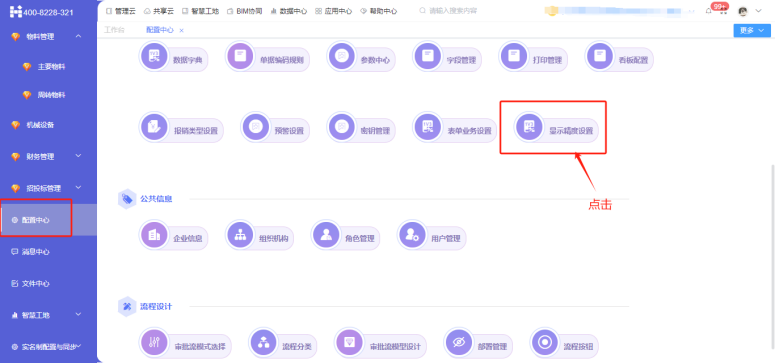The width and height of the screenshot is (775, 364).
Task: Open 字段管理 icon
Action: (428, 56)
